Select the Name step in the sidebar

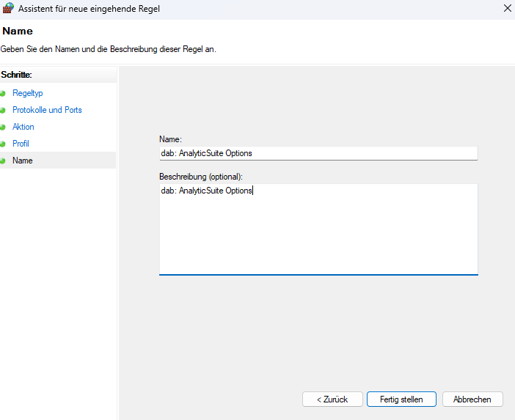click(23, 161)
